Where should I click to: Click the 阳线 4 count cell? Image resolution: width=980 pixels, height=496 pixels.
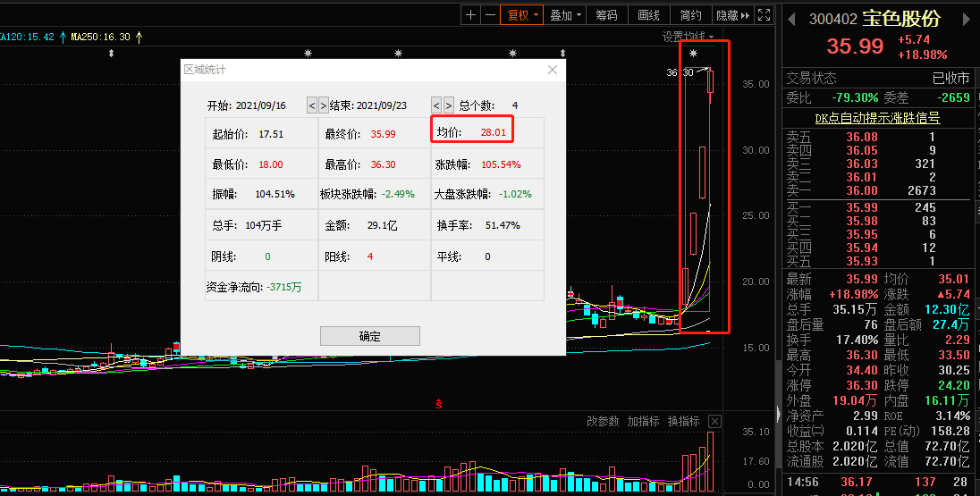pos(375,256)
